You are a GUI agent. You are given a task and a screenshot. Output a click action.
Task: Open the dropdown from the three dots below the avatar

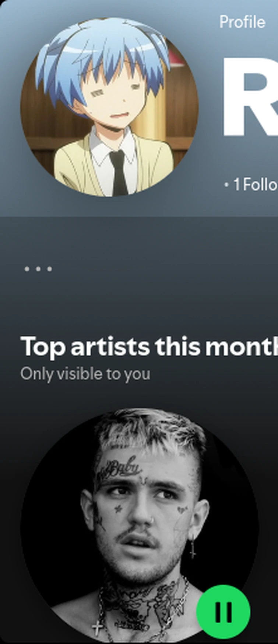click(x=38, y=269)
